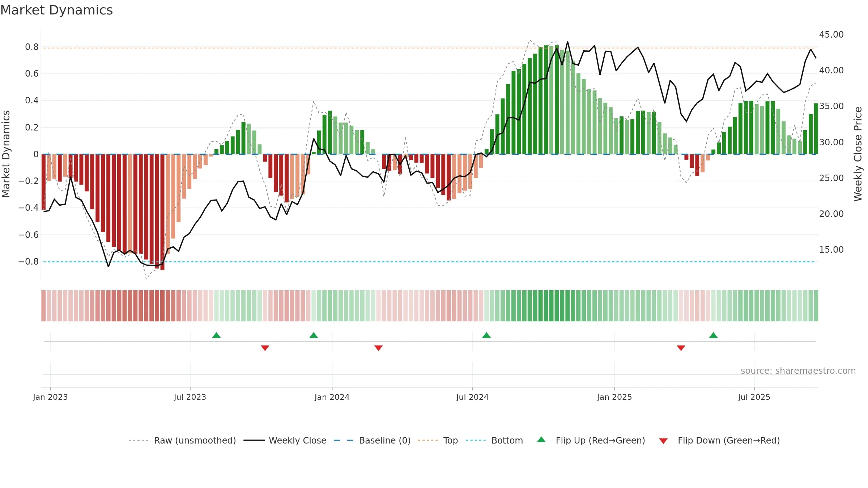Toggle the Bottom legend entry

point(494,440)
